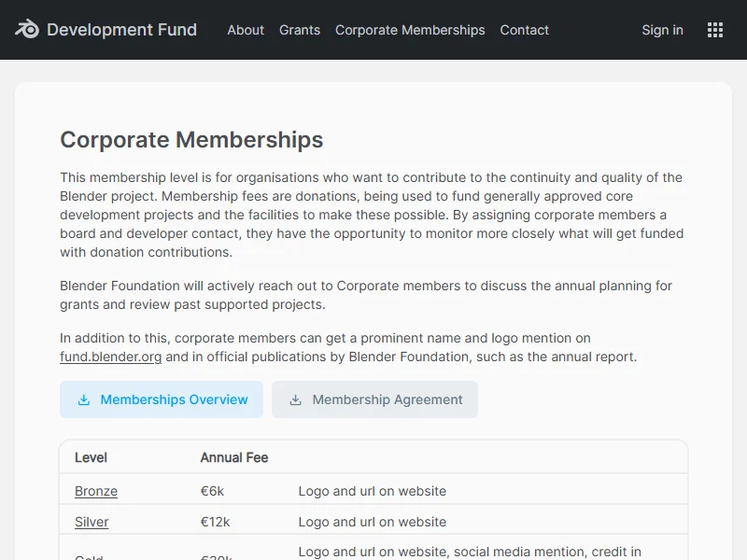Click the €6k fee in Bronze row
The height and width of the screenshot is (560, 747).
point(212,491)
